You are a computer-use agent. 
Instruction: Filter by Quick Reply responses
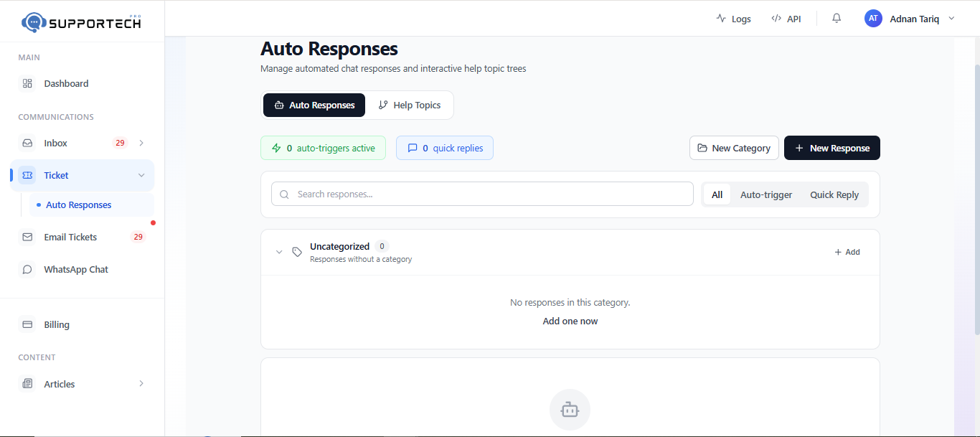point(834,194)
